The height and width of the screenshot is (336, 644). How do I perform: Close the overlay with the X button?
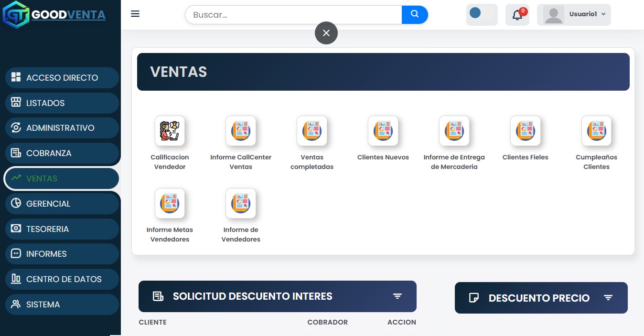tap(326, 33)
